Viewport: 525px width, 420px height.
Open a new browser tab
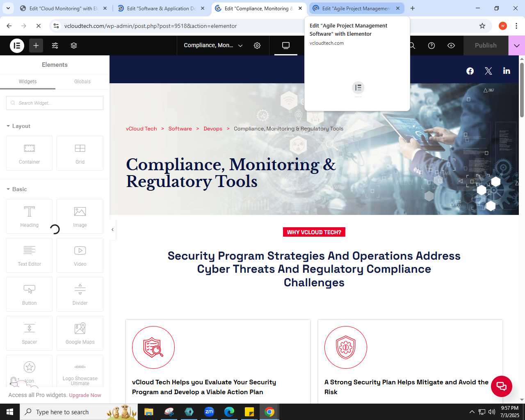413,8
